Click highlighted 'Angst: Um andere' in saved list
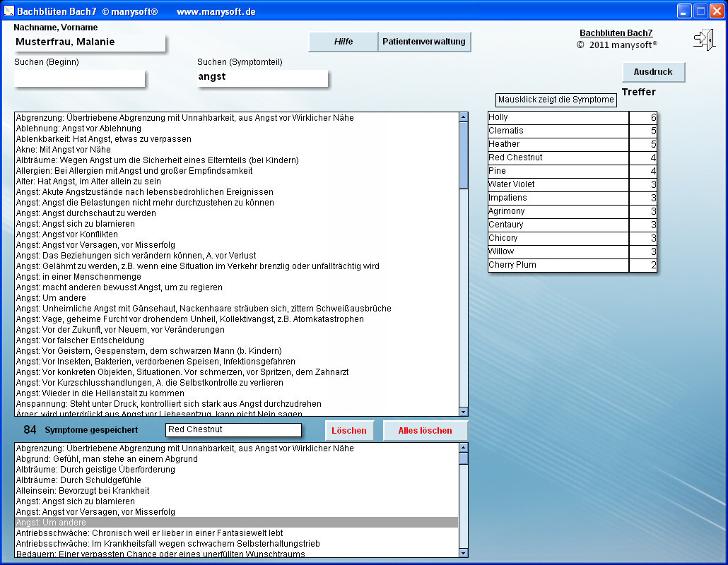Screen dimensions: 728x565 pos(237,523)
